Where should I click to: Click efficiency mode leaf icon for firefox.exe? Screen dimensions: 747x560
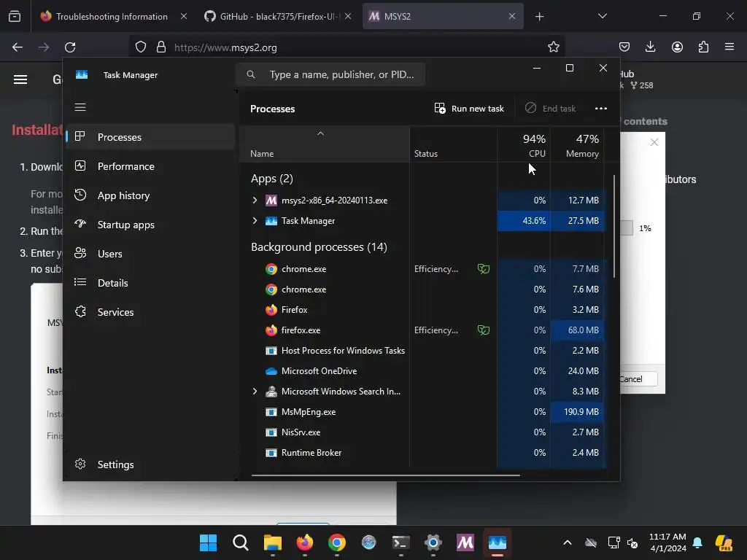click(x=484, y=330)
